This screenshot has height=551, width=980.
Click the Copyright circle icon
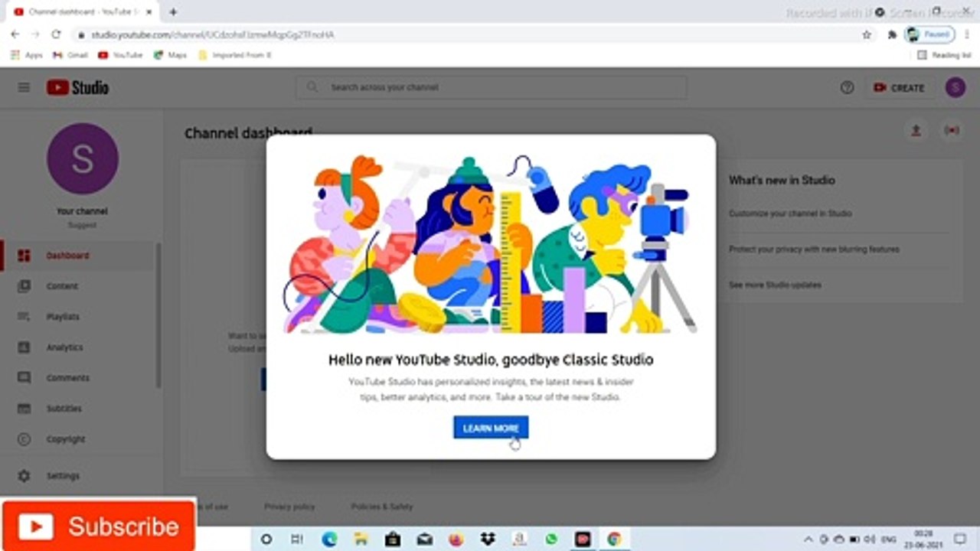(x=24, y=439)
